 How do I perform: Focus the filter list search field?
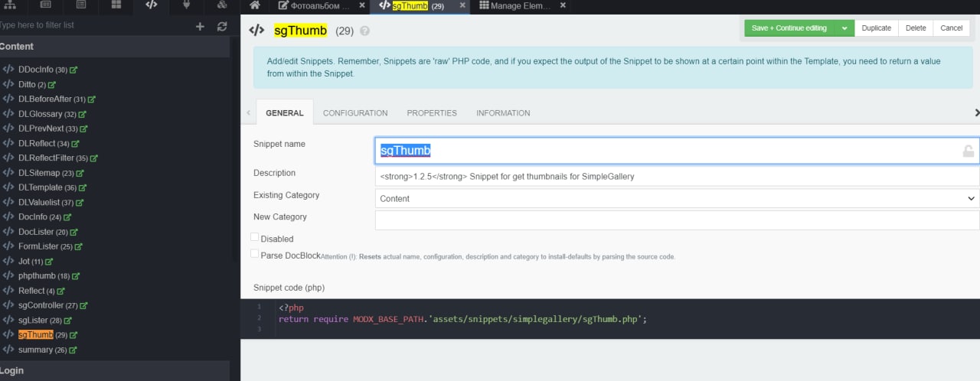point(92,25)
